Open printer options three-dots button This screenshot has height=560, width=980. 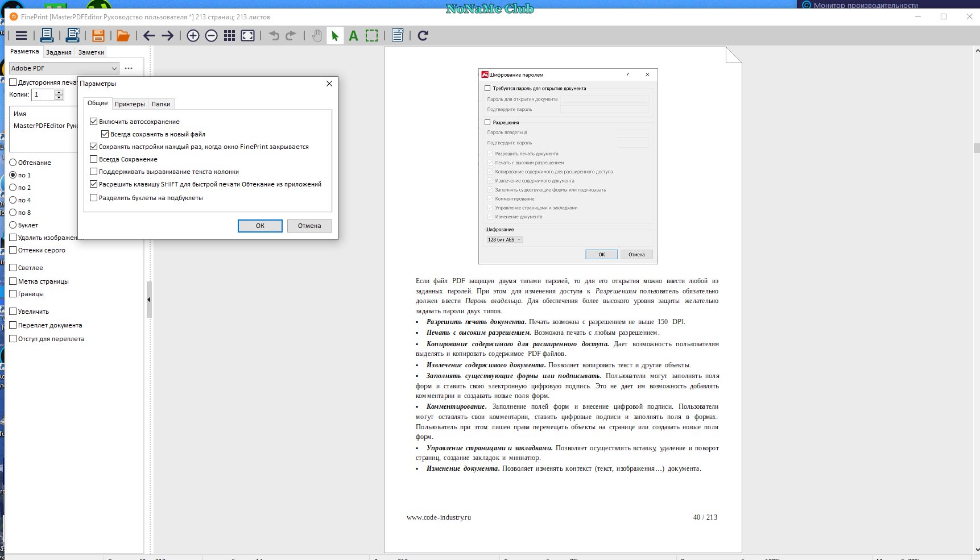click(129, 68)
